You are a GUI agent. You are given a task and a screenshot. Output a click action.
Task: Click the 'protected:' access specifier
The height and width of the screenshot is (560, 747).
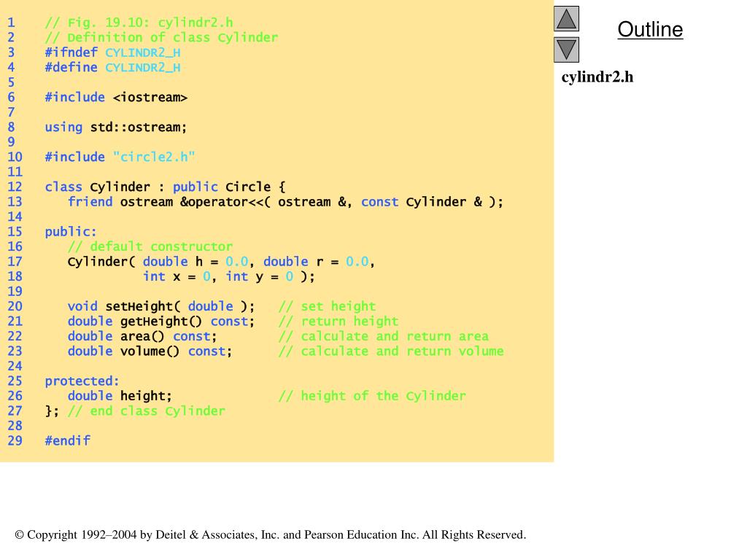click(82, 381)
